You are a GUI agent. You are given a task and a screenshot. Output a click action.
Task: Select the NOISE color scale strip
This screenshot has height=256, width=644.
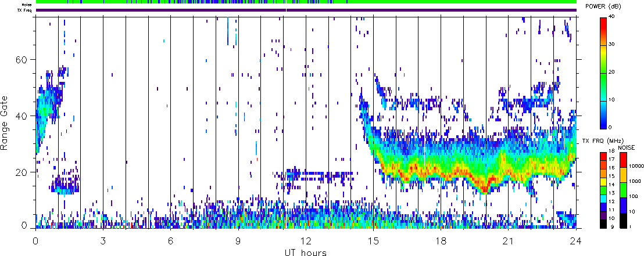click(x=624, y=190)
